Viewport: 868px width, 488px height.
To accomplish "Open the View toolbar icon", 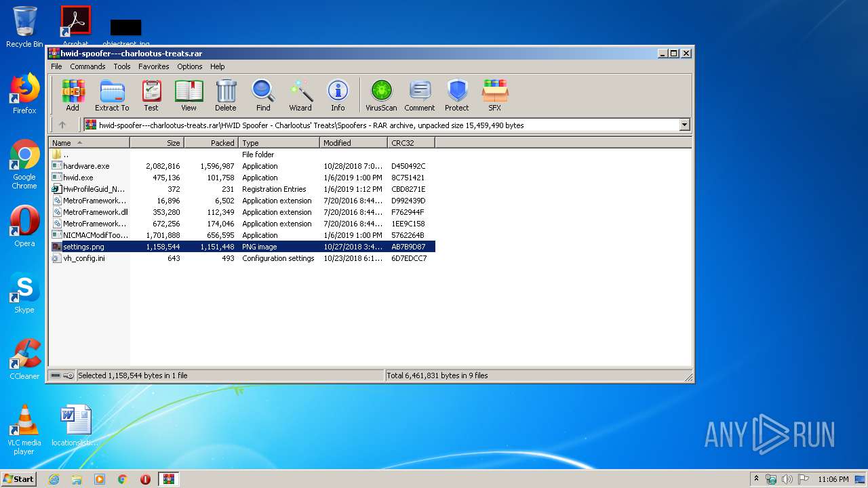I will click(x=189, y=96).
